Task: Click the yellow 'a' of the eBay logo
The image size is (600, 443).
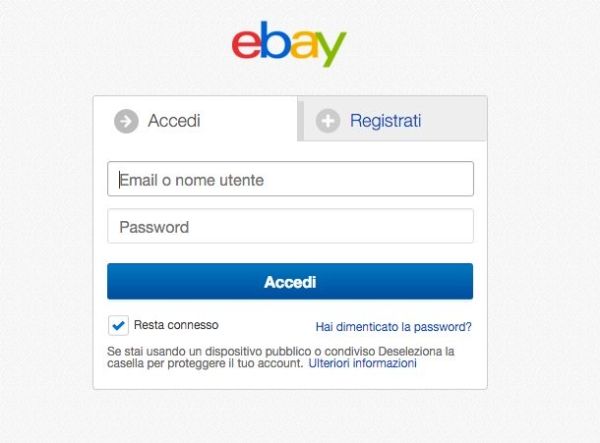Action: click(x=304, y=44)
